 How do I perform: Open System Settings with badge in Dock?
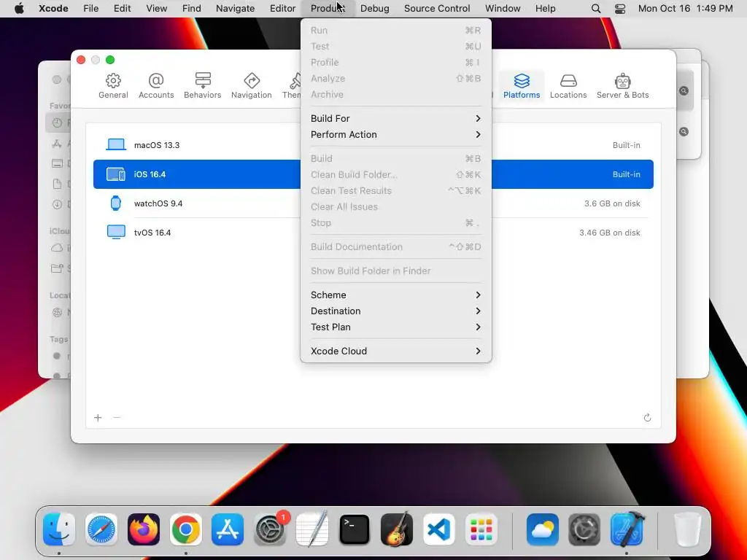pos(271,529)
